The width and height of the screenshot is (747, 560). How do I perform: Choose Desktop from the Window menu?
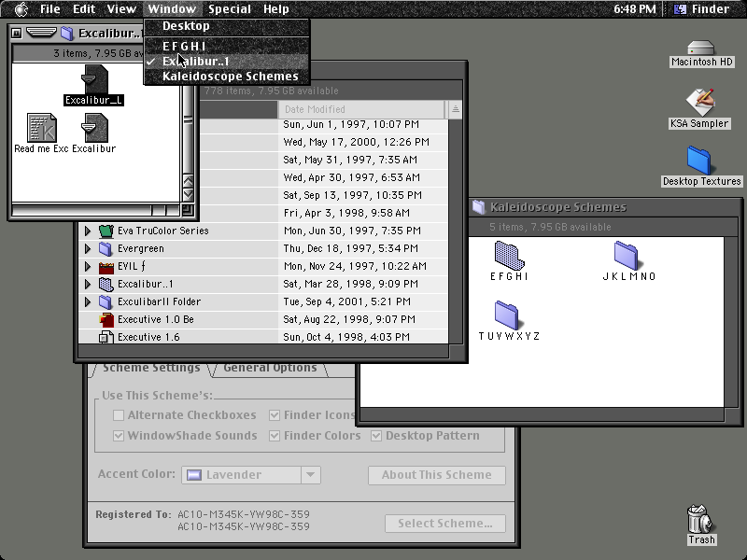[227, 26]
